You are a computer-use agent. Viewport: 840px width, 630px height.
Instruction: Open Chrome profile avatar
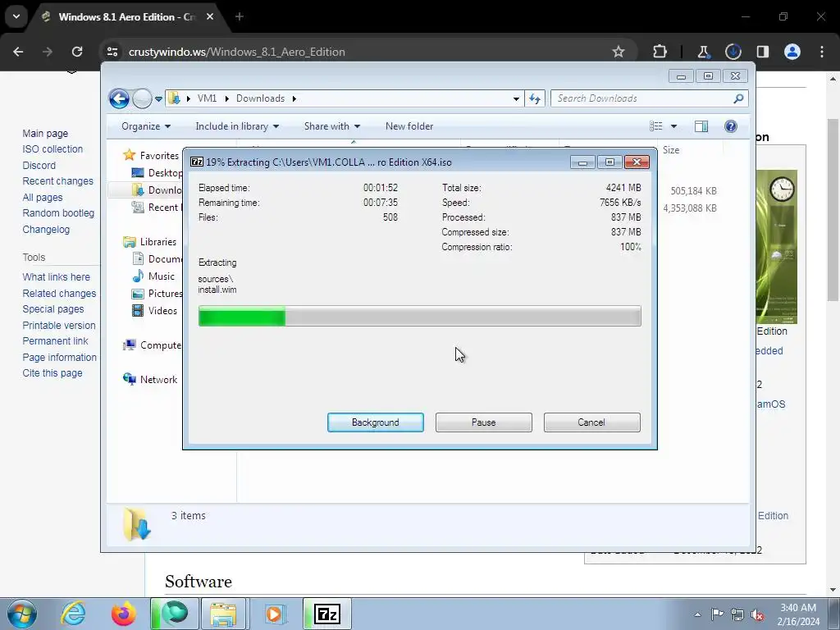pyautogui.click(x=792, y=52)
